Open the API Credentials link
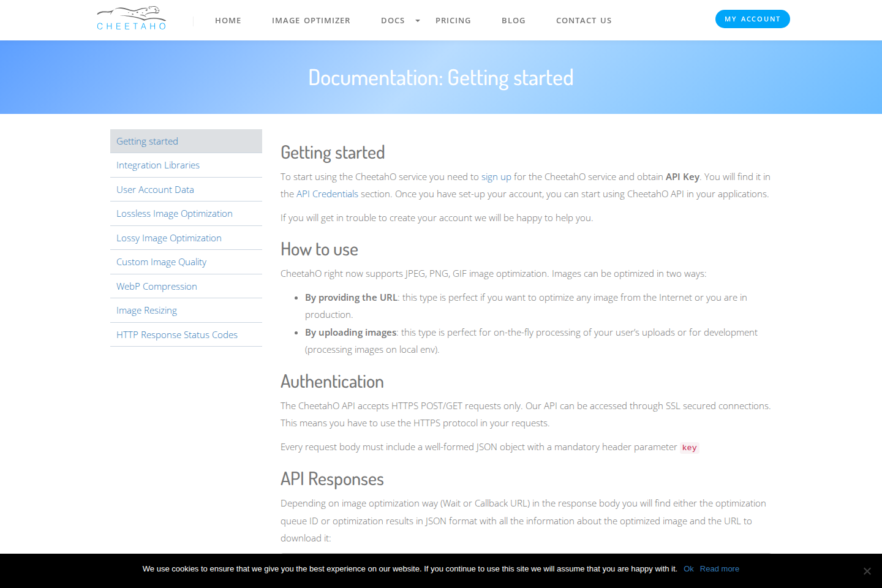Viewport: 882px width, 588px height. click(327, 194)
